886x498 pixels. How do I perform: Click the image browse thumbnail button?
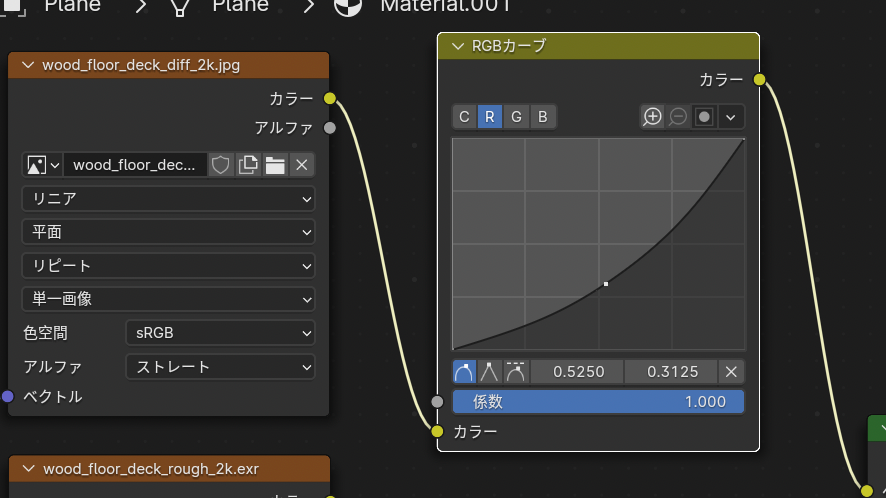click(x=42, y=165)
